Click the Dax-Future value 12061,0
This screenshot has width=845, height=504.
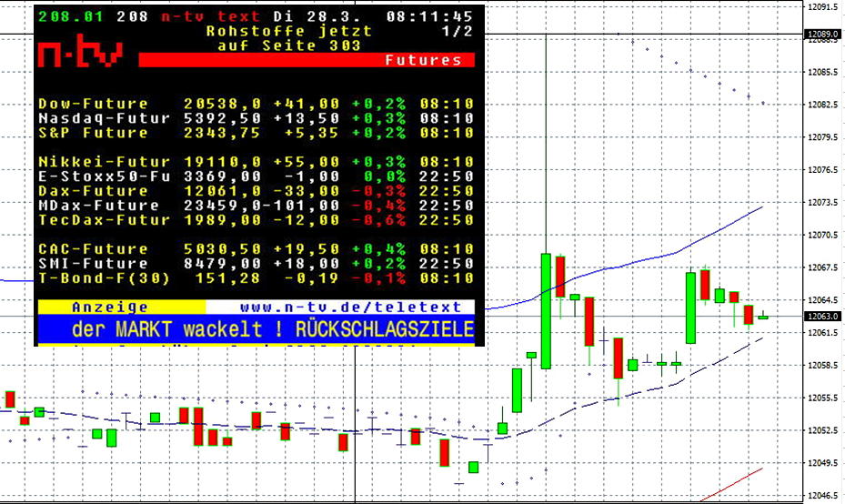pos(223,191)
